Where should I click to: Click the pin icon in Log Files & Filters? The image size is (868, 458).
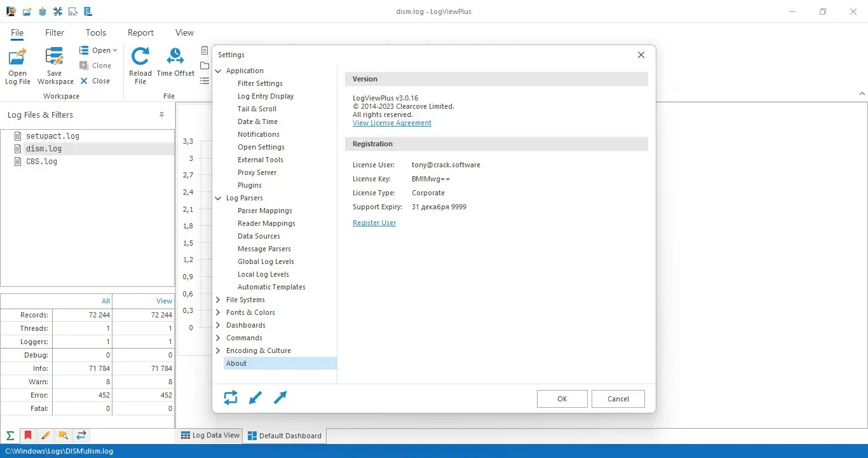(x=161, y=115)
